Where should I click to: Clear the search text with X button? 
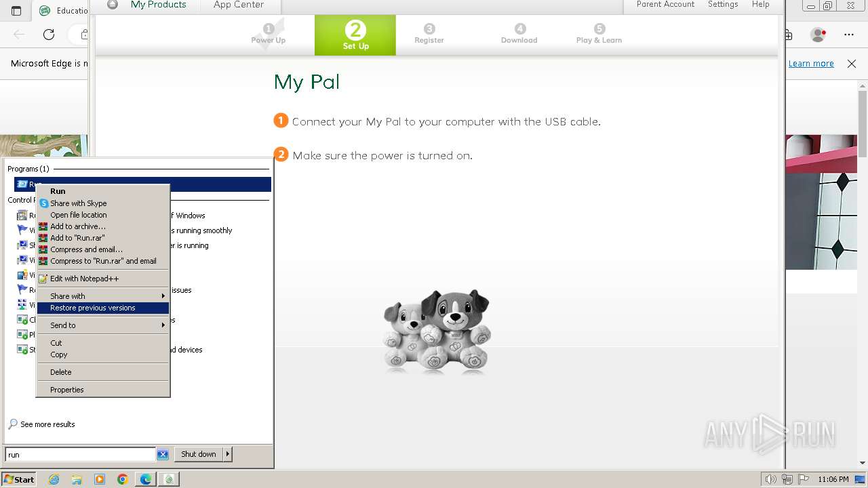[163, 455]
